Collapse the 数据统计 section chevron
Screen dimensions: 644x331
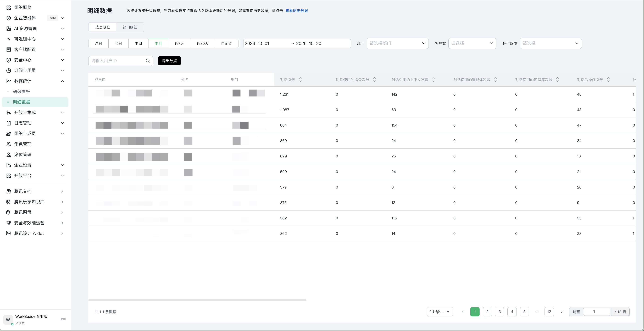(x=63, y=81)
